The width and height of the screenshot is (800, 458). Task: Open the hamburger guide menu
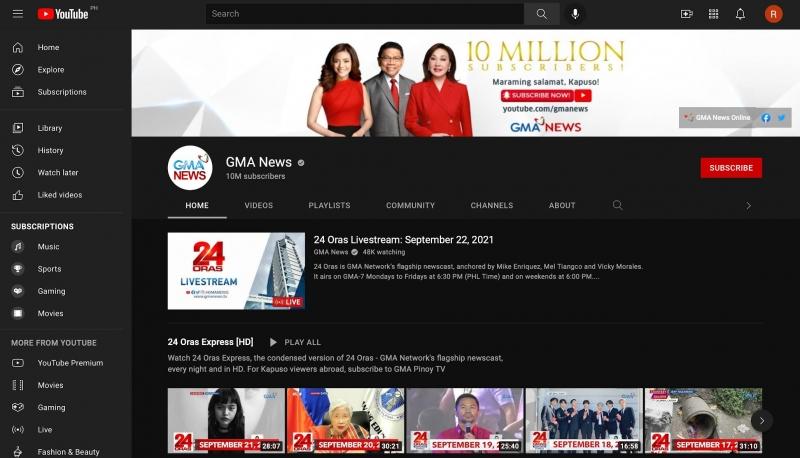(18, 14)
